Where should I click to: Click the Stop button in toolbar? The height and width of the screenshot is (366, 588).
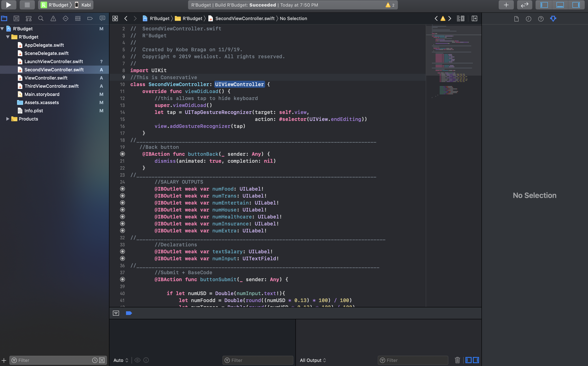point(27,5)
